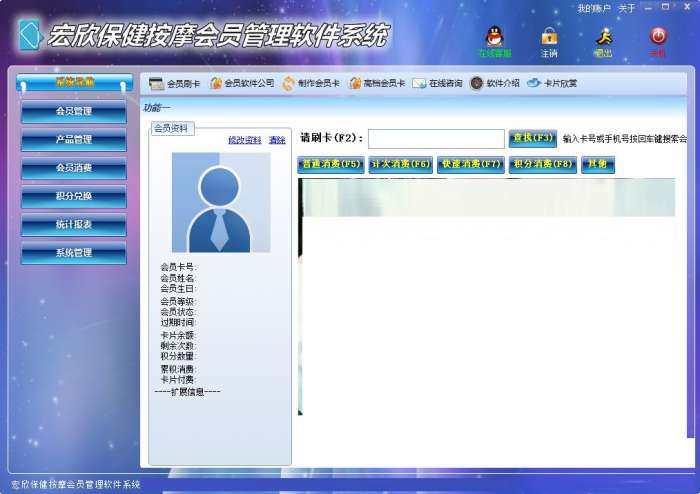The image size is (700, 494).
Task: Click the 清除 link in the member panel
Action: pos(277,140)
